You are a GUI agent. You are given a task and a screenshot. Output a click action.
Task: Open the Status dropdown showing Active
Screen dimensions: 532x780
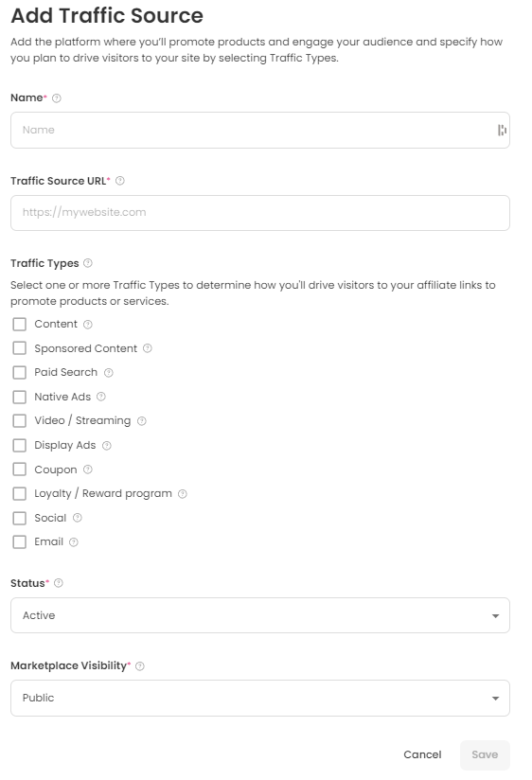point(260,615)
